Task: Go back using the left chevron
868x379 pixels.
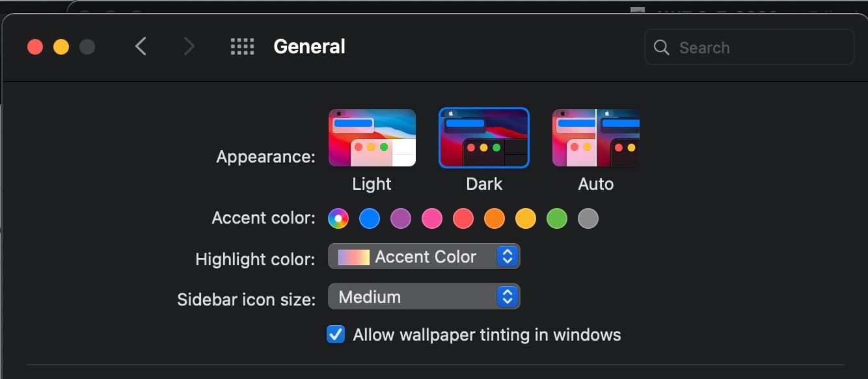Action: click(141, 47)
